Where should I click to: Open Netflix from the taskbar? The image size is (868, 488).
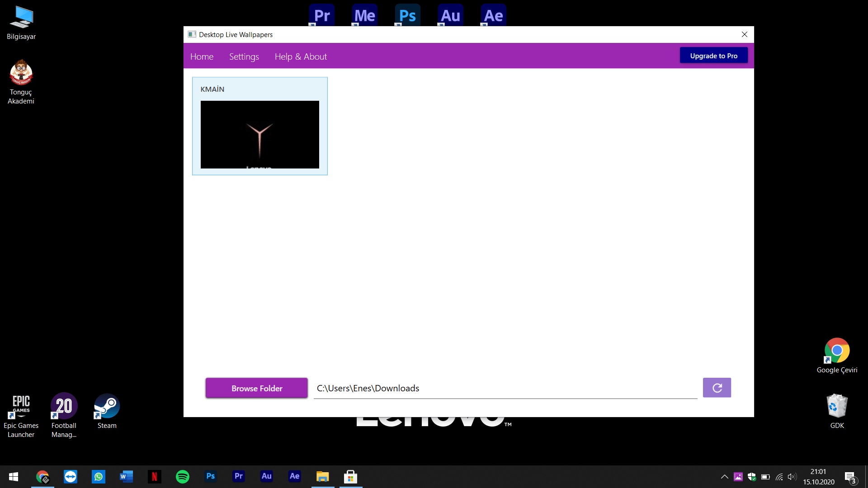(x=155, y=476)
